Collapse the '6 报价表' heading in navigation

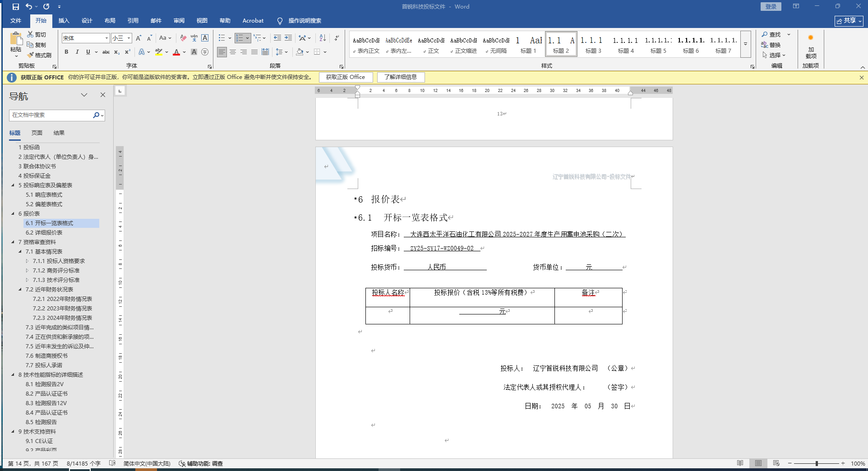pyautogui.click(x=13, y=213)
